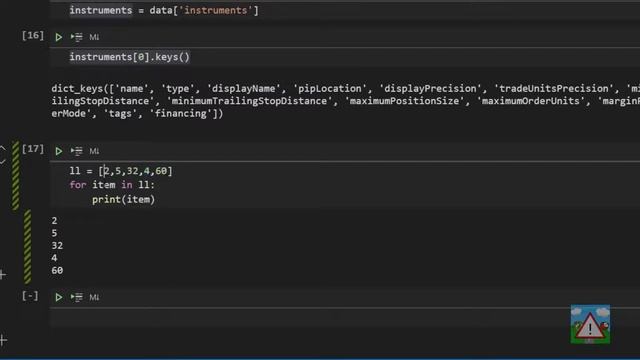Convert cell 17 to markdown with M↓ icon
This screenshot has height=360, width=640.
[94, 151]
